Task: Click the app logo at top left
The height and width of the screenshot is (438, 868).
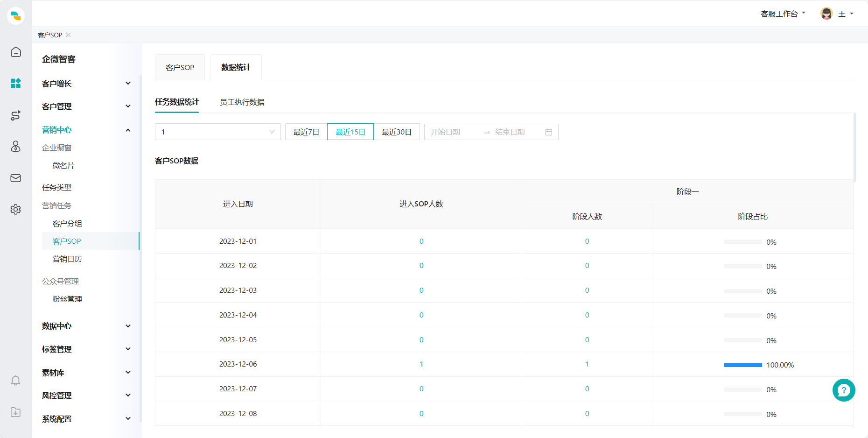Action: 16,15
